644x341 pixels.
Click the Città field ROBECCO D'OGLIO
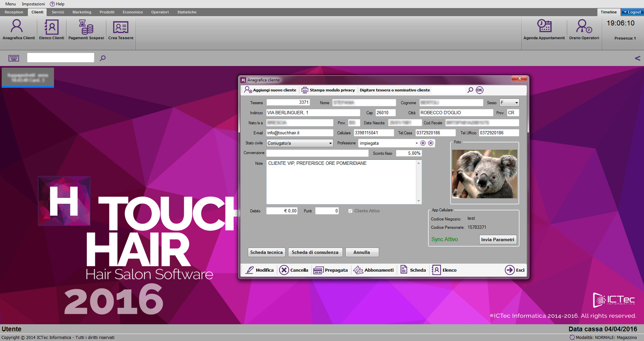coord(456,113)
